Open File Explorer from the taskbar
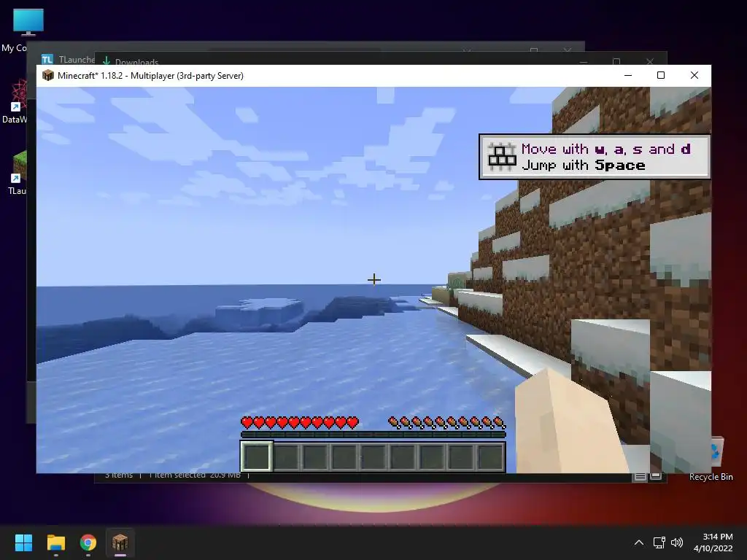 [x=55, y=542]
